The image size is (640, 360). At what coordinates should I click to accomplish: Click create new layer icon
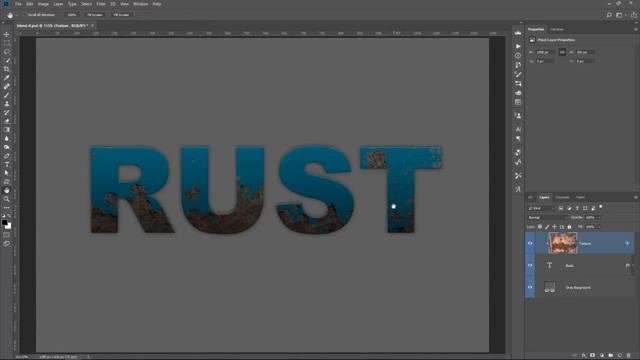620,356
